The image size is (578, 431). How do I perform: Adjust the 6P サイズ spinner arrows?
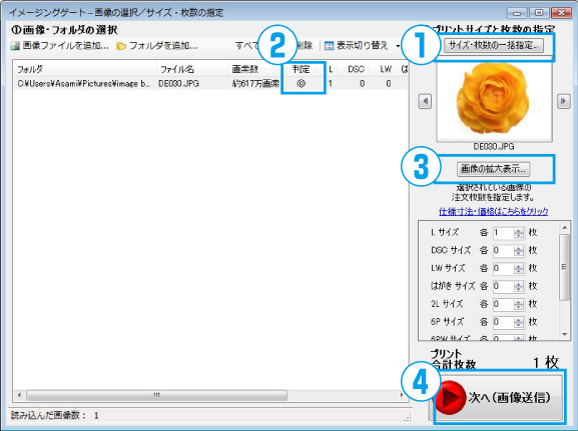[x=519, y=322]
